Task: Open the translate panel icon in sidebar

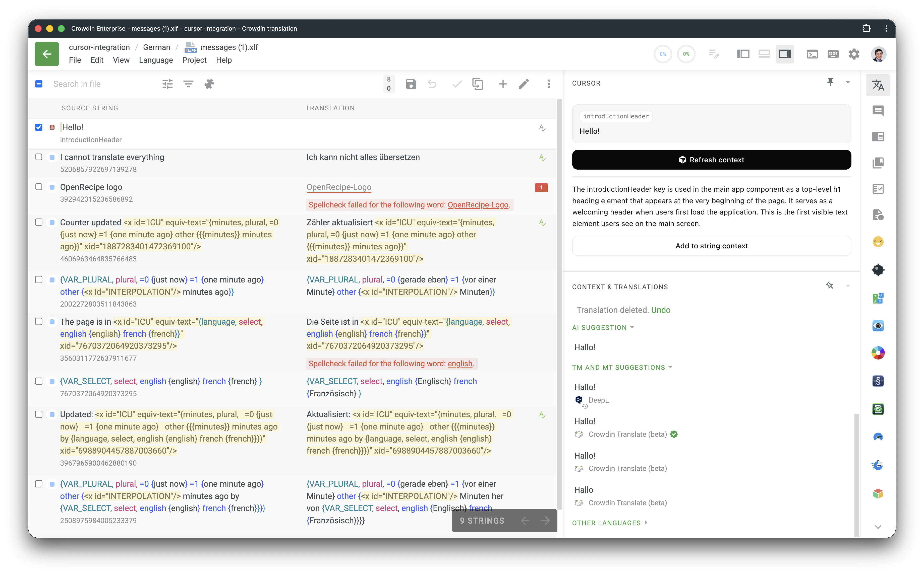Action: tap(878, 85)
